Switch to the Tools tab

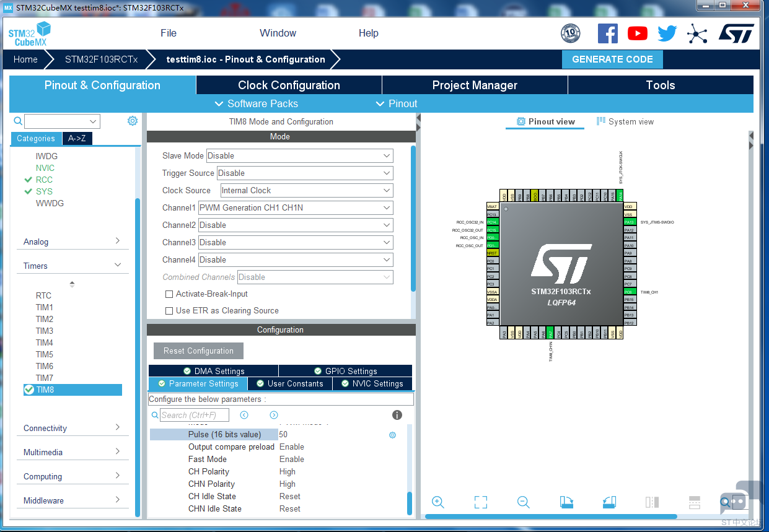point(661,85)
